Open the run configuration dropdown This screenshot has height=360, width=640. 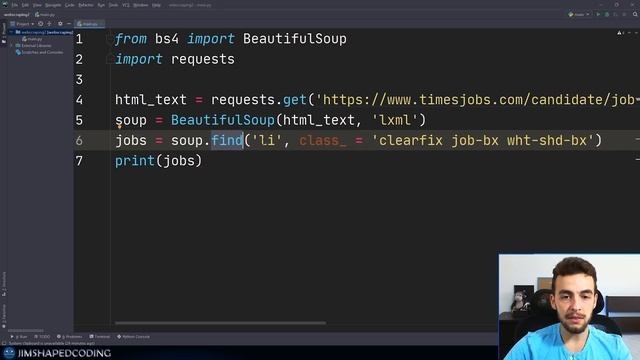pos(579,14)
